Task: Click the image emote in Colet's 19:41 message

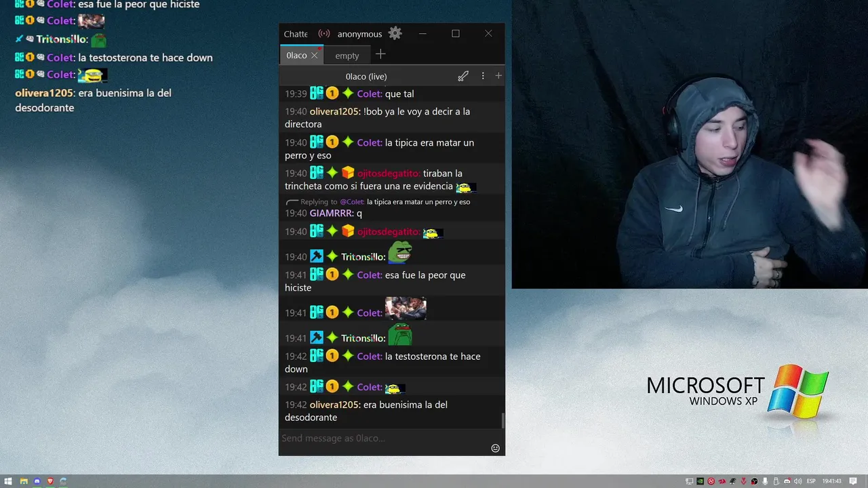Action: point(406,308)
